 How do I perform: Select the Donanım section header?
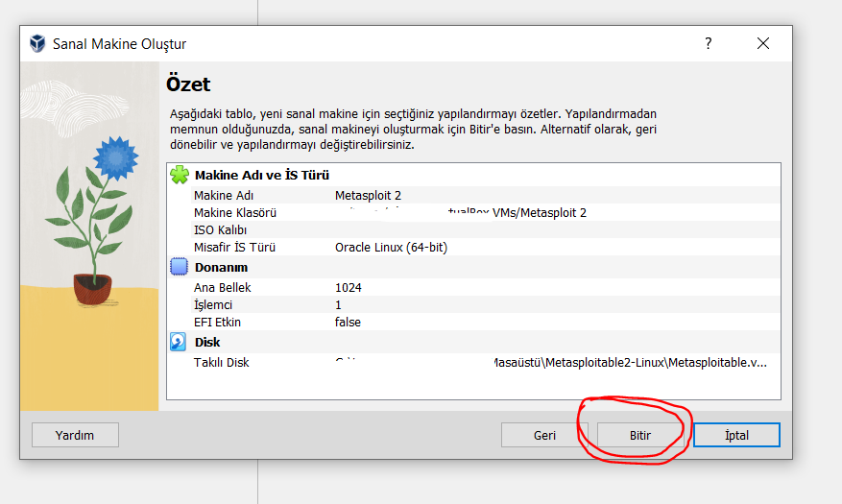(221, 267)
